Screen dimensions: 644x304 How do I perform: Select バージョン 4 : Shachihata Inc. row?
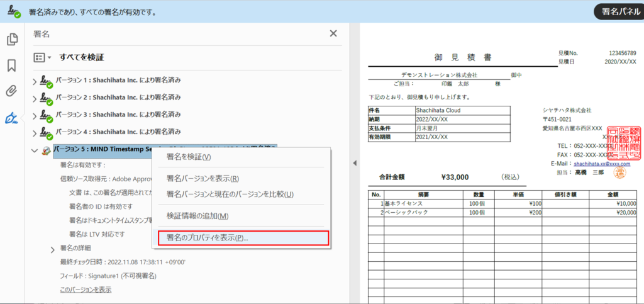118,132
